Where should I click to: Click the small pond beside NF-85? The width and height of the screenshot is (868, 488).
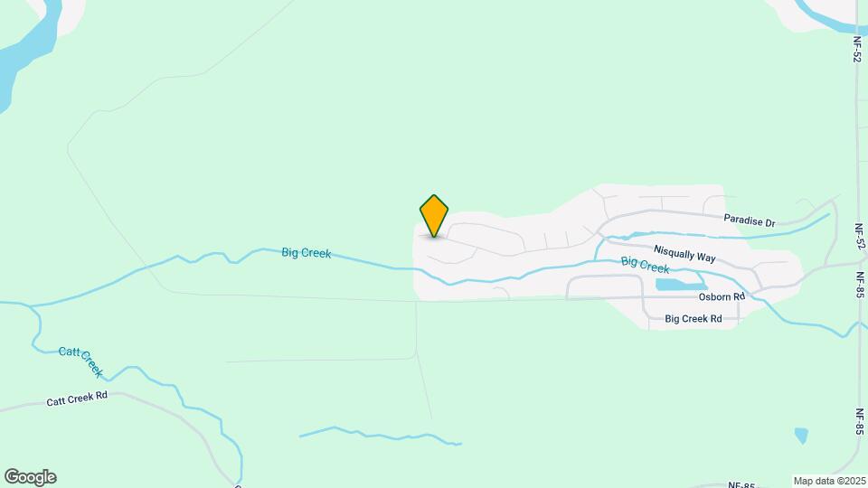pyautogui.click(x=801, y=436)
